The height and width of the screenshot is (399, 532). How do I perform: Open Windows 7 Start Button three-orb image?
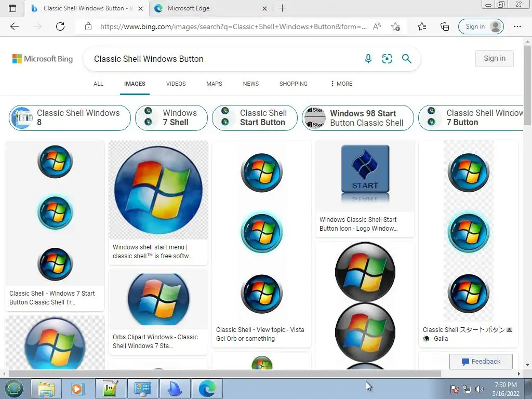(55, 212)
